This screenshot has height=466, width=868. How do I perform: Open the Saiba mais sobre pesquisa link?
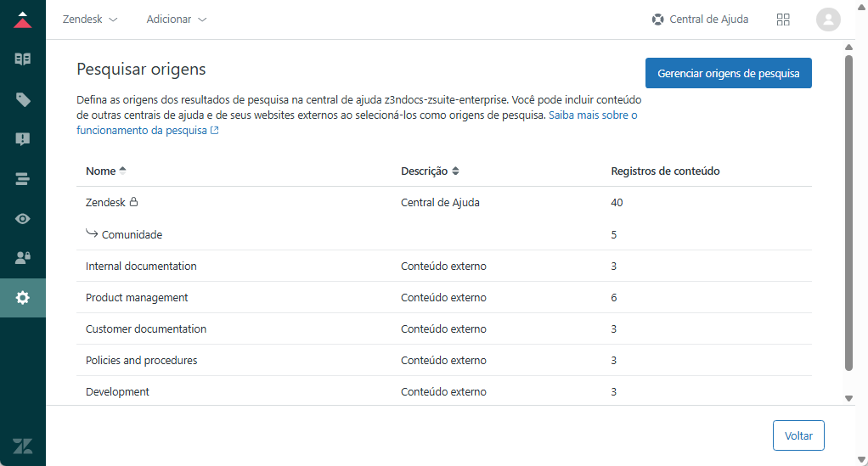[592, 115]
